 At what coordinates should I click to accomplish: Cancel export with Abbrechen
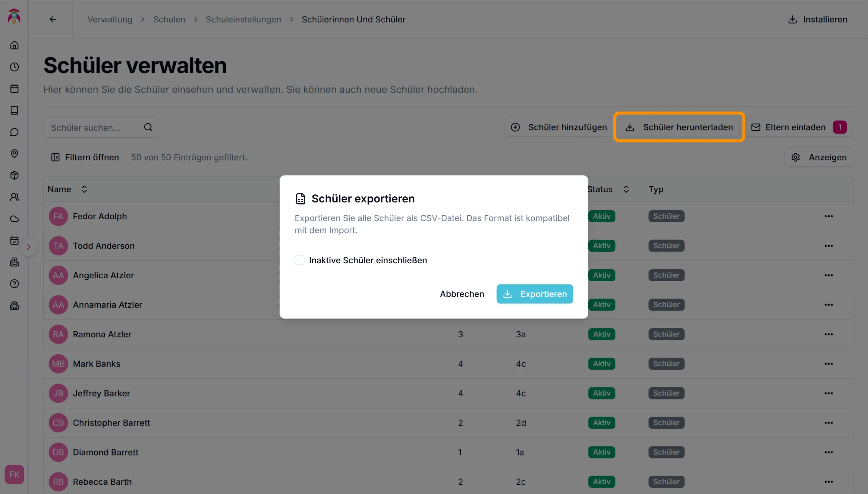(462, 294)
